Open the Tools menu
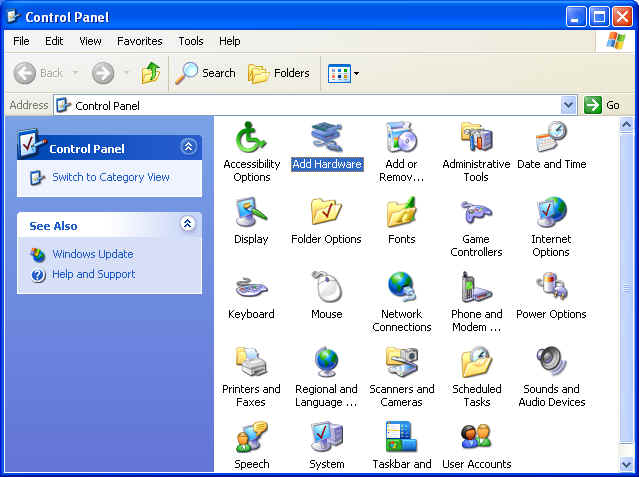 [x=190, y=41]
